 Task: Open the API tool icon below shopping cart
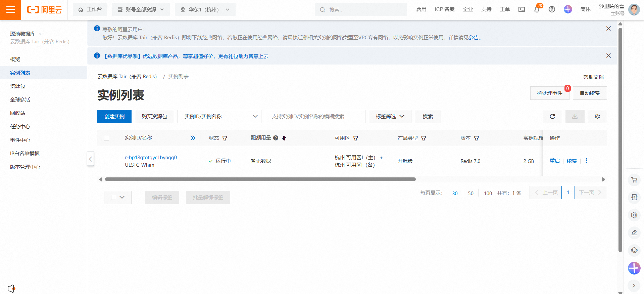(x=634, y=197)
